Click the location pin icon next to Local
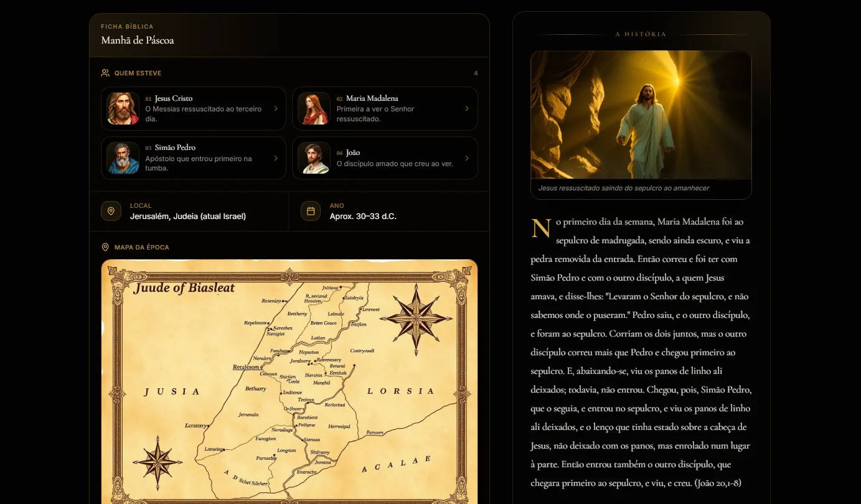 coord(111,211)
